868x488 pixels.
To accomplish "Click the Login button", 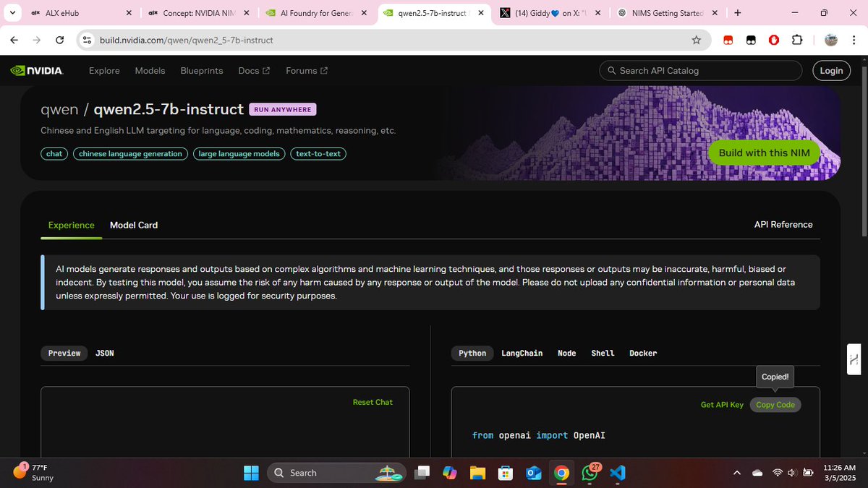I will (831, 71).
